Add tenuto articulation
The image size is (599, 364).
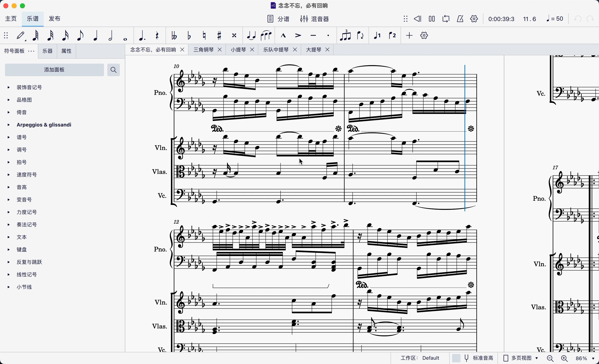click(x=313, y=36)
